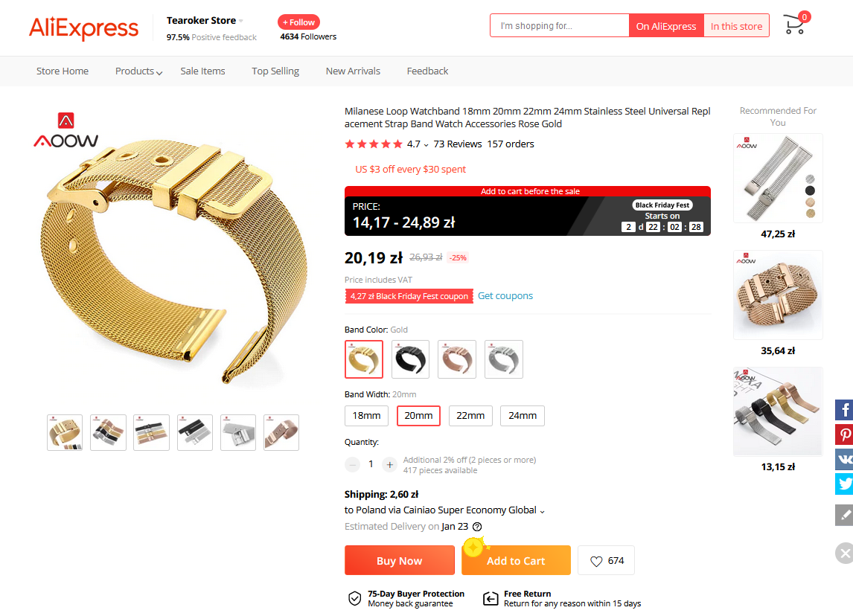Expand the Products menu dropdown
853x616 pixels.
(138, 71)
